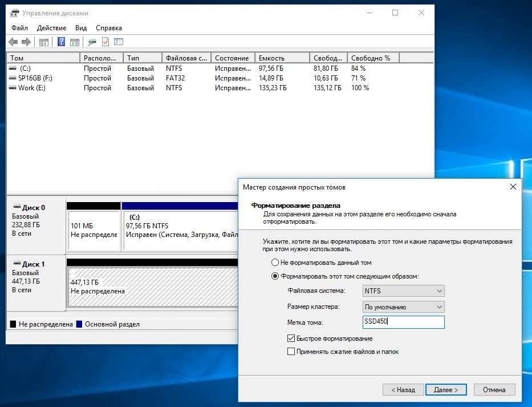Open the 'Файловая система' NTFS dropdown
Viewport: 532px width, 407px height.
pos(403,291)
